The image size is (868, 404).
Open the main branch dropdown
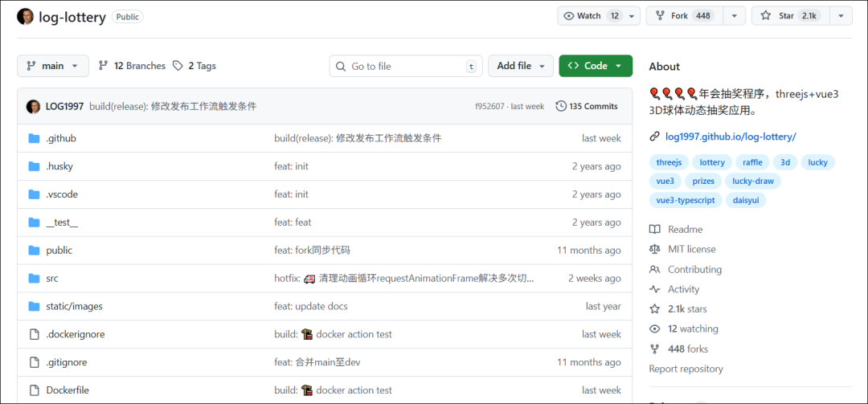(x=53, y=66)
